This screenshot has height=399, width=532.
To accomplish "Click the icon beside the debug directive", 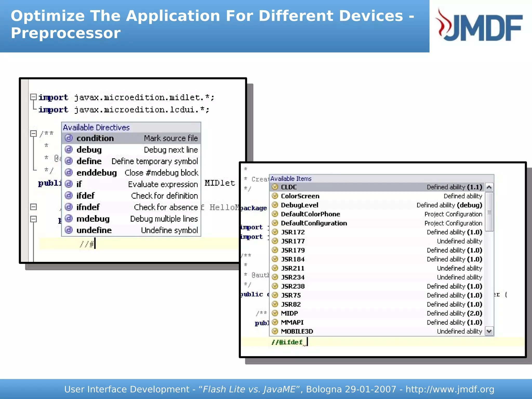I will [x=69, y=149].
